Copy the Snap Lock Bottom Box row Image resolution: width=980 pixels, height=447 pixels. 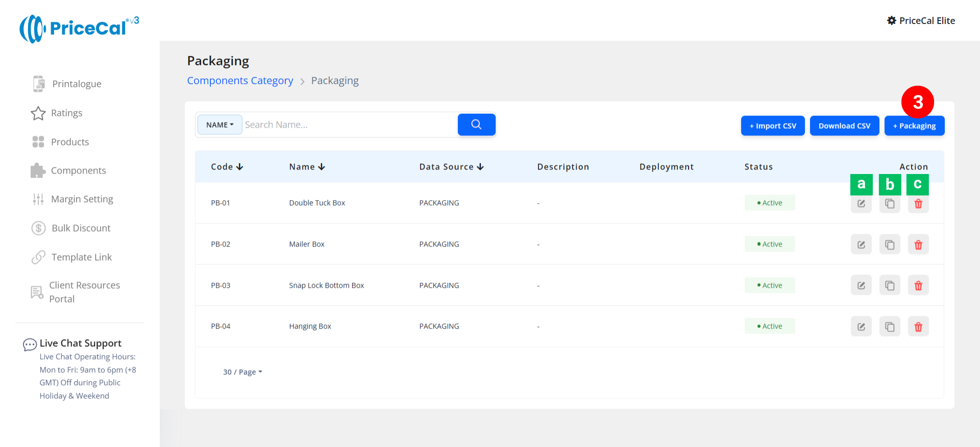pyautogui.click(x=890, y=286)
